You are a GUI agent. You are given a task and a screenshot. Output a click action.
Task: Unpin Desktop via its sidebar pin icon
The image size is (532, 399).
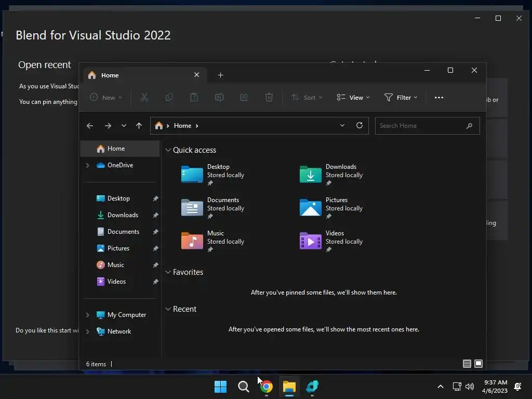coord(155,198)
